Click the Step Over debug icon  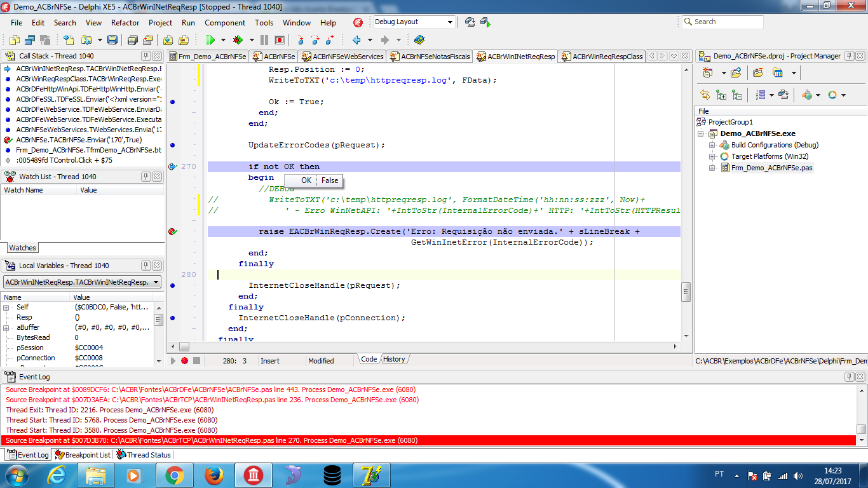315,40
